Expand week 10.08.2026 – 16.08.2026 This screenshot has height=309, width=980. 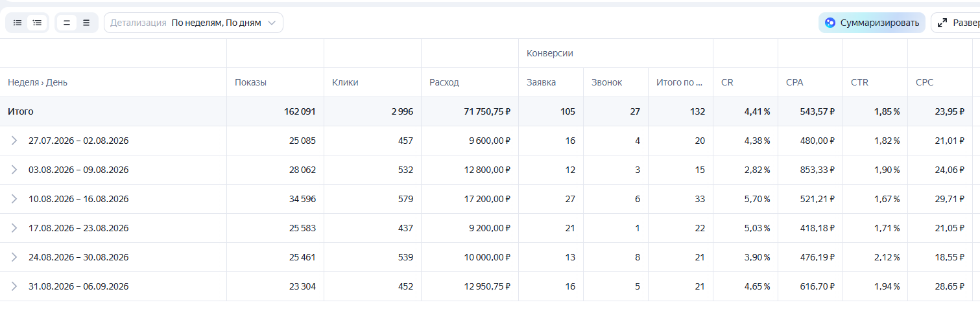pyautogui.click(x=14, y=199)
